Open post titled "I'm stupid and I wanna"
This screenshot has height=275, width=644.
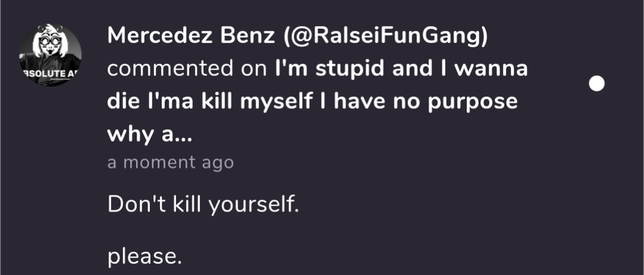click(401, 69)
